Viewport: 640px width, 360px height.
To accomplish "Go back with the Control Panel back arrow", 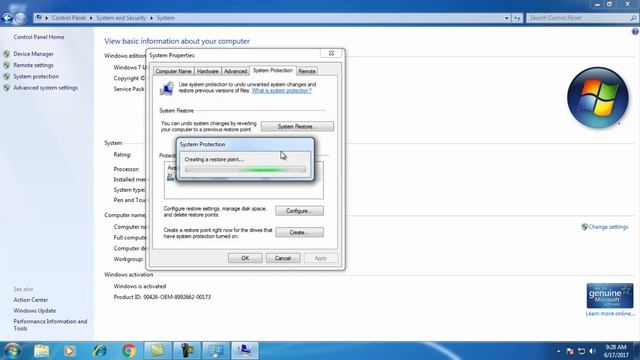I will click(x=7, y=18).
